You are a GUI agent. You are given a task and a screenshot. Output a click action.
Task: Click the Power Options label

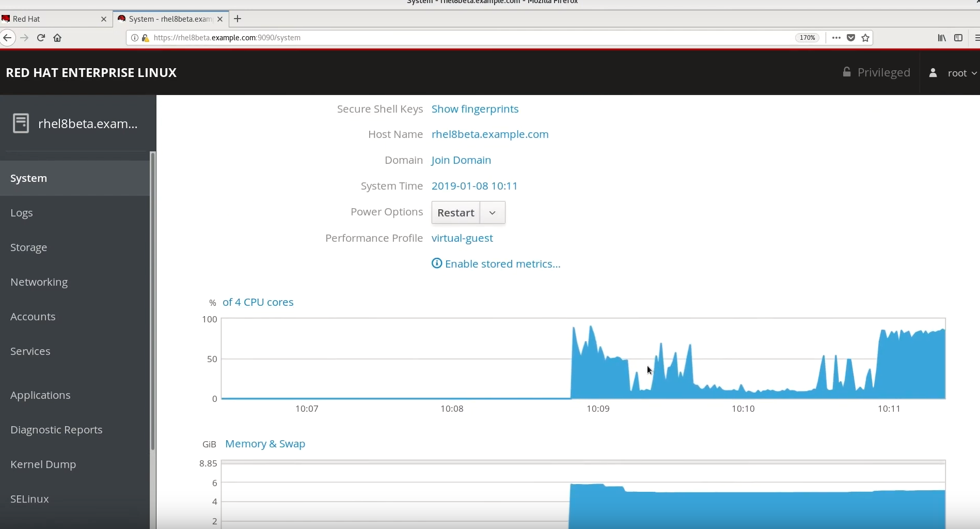(x=387, y=212)
